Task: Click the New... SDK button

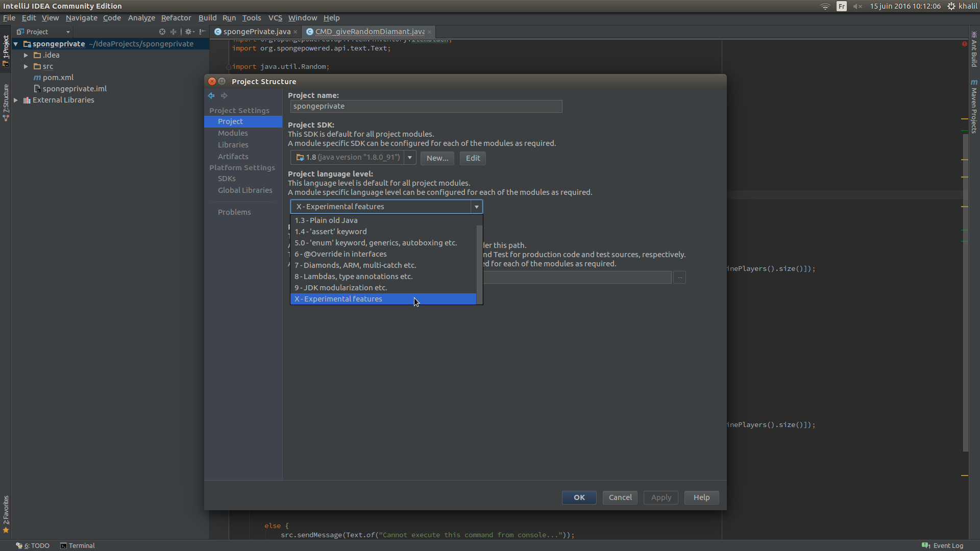Action: point(437,158)
